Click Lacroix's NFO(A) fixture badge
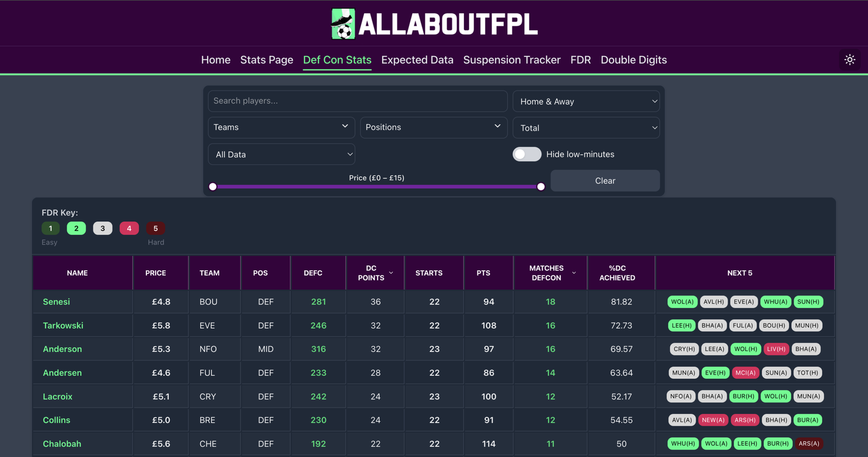The height and width of the screenshot is (457, 868). coord(681,396)
